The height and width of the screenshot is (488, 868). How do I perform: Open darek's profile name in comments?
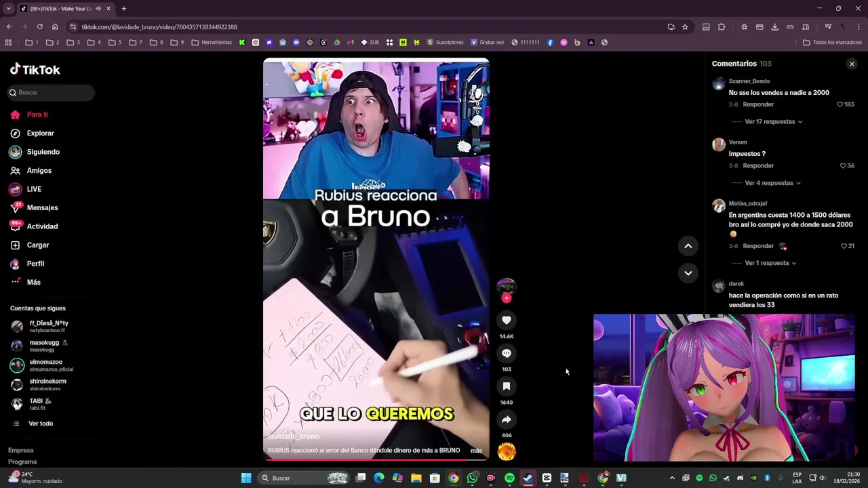tap(736, 284)
